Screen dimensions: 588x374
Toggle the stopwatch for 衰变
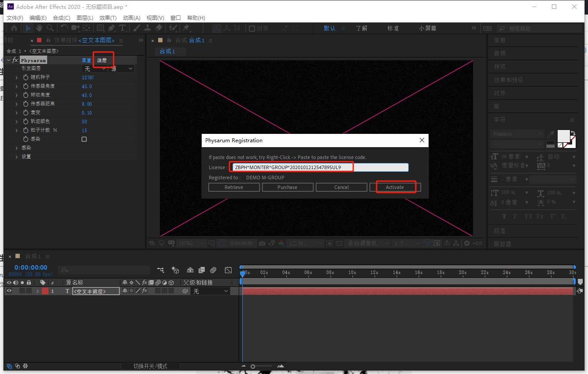tap(26, 113)
